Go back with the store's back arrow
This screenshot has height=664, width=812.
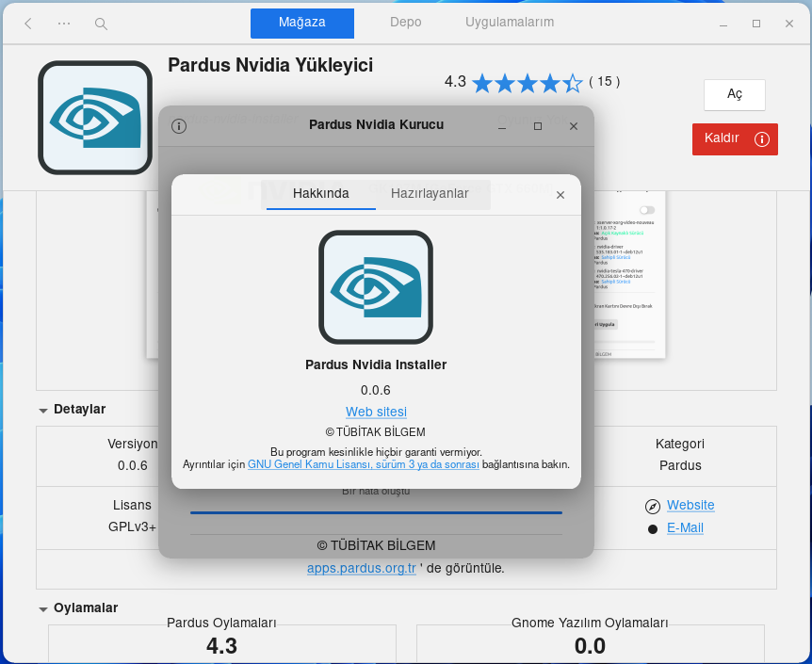28,24
